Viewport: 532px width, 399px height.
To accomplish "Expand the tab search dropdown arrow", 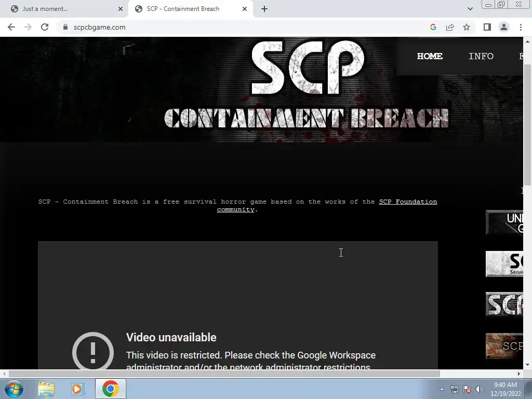I will (470, 9).
